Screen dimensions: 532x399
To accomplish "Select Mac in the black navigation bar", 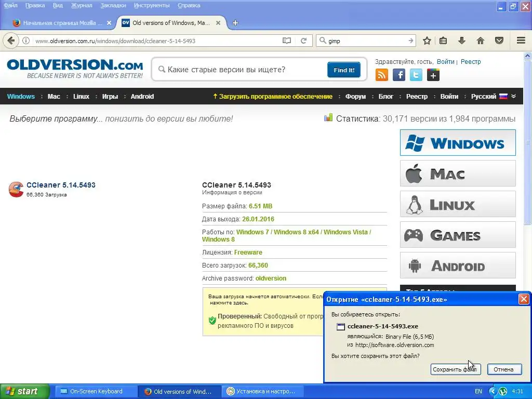I will click(x=54, y=96).
